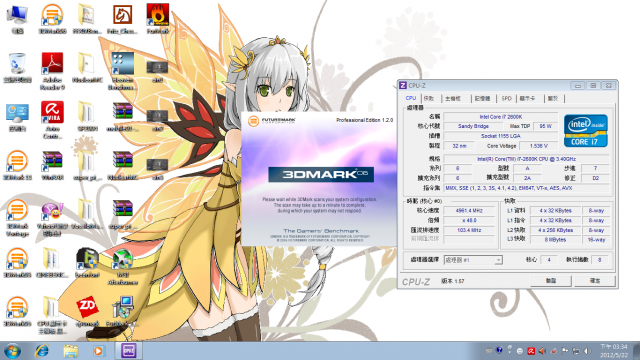The image size is (640, 360).
Task: Click the '4 x 256 KBytes' L2 cache value
Action: tap(556, 230)
